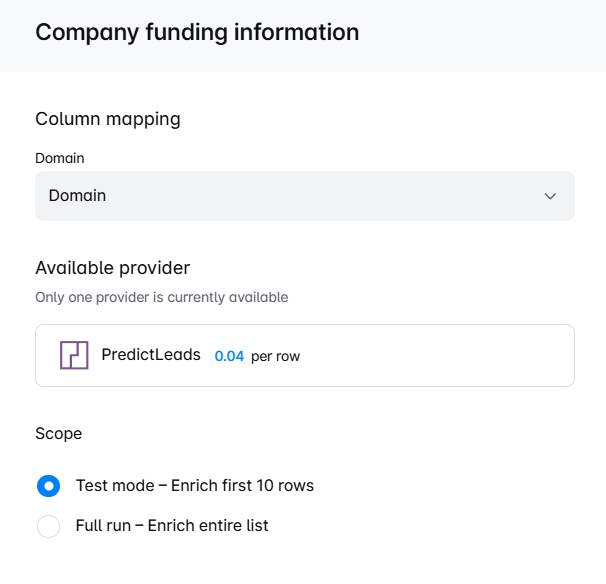Click the "per row" pricing text
The image size is (606, 584).
click(x=276, y=356)
